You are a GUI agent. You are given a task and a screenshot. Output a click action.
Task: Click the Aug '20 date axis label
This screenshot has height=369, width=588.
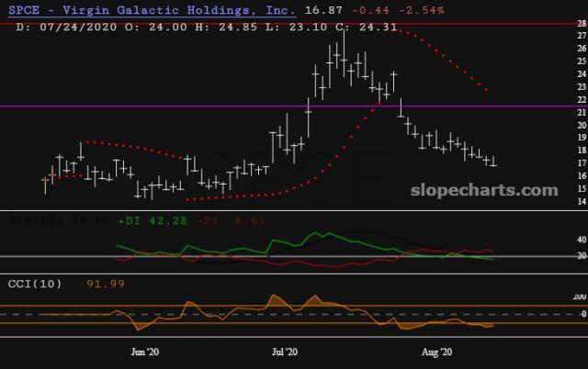(436, 352)
